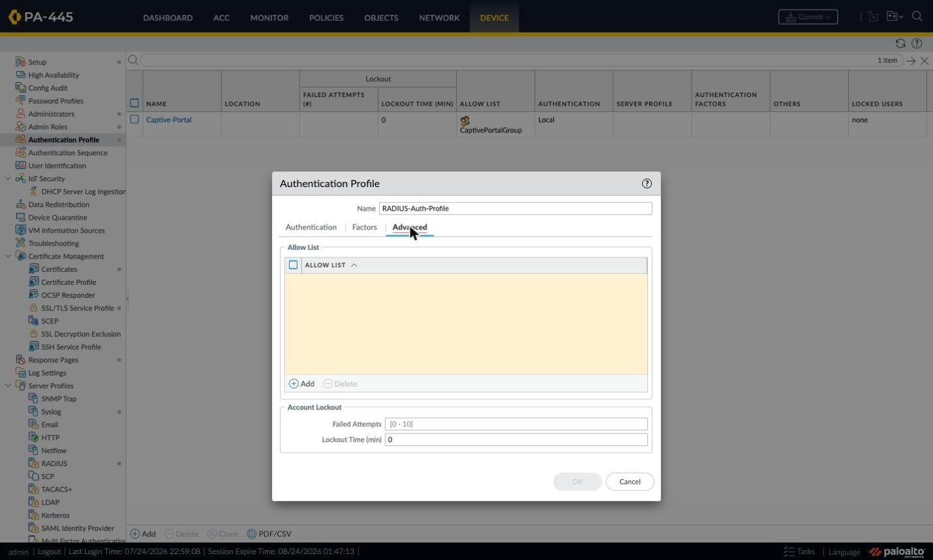
Task: Click the Tasks icon in the status bar
Action: (789, 552)
